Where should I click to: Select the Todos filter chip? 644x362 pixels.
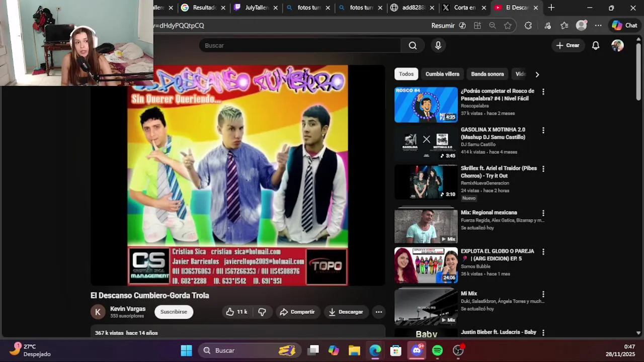click(x=406, y=74)
